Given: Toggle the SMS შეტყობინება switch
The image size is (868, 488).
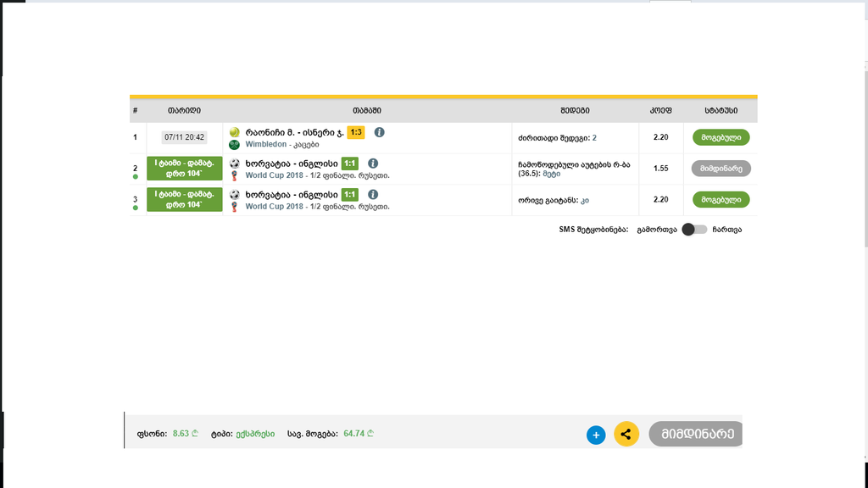Looking at the screenshot, I should click(x=694, y=229).
